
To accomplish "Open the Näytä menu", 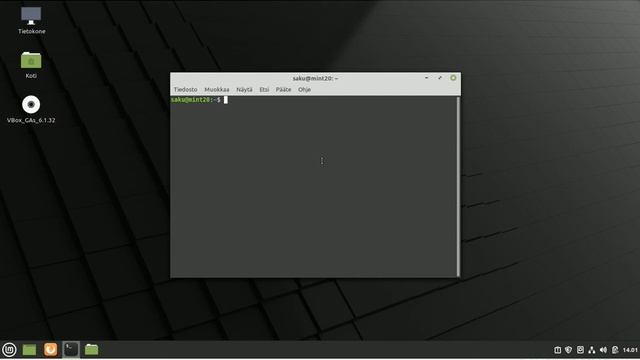I will click(x=244, y=89).
